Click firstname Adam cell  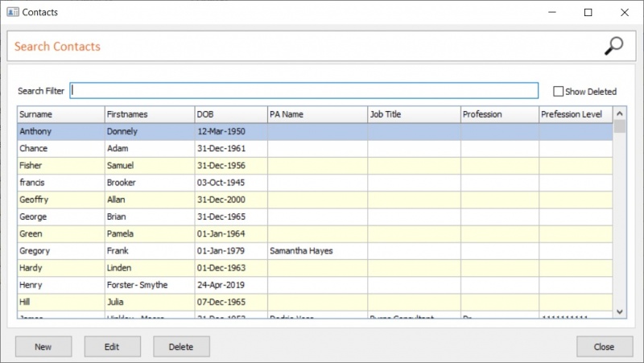point(150,149)
